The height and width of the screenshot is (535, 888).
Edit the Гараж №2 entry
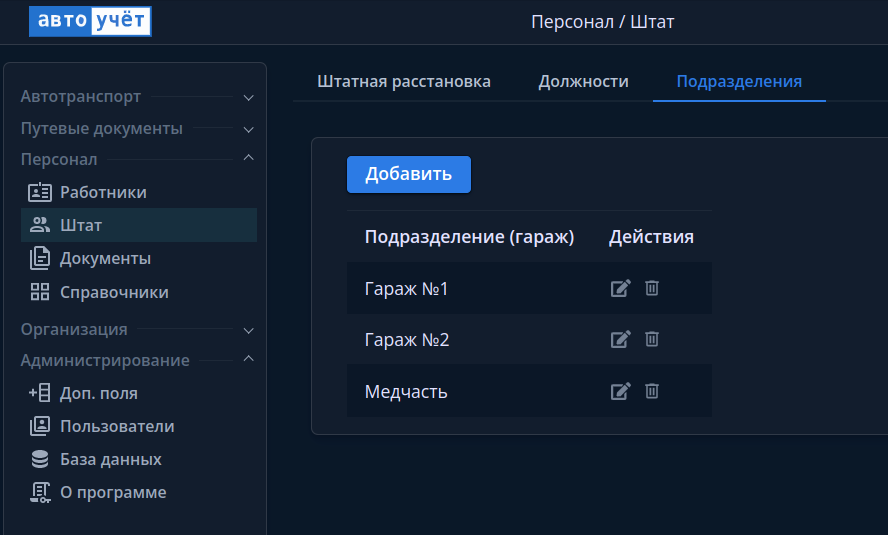620,339
